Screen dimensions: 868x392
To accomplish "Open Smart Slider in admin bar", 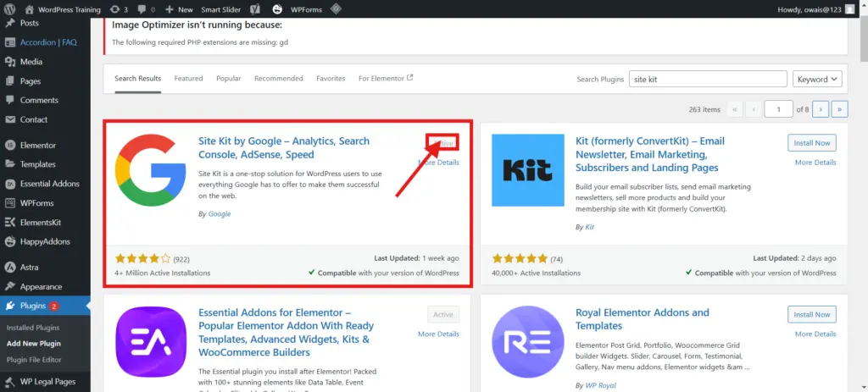I will coord(220,9).
